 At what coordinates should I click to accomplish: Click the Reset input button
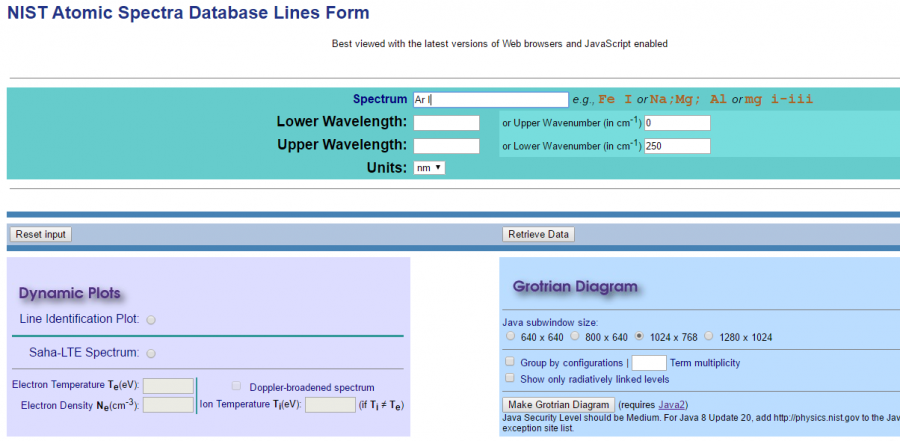pos(41,234)
